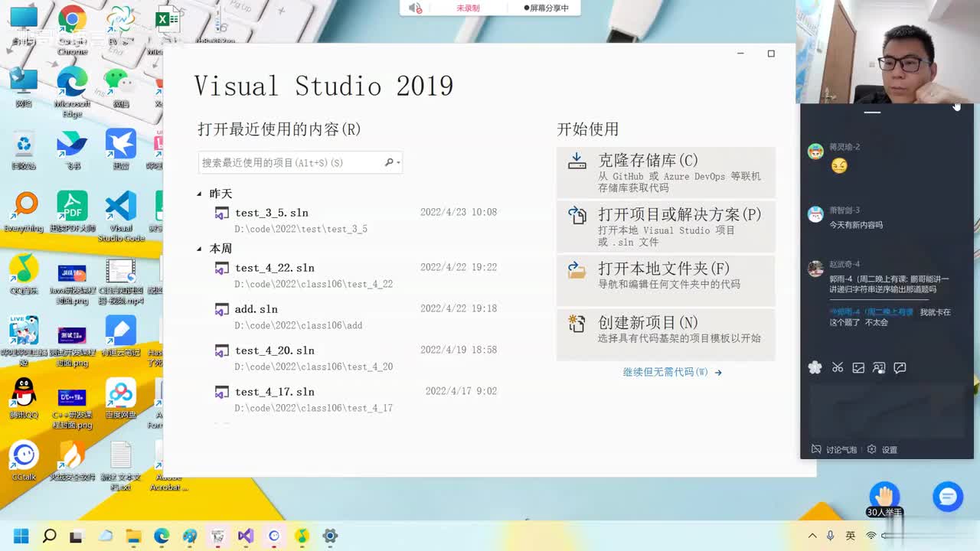Open Google Chrome desktop shortcut
This screenshot has height=551, width=980.
click(x=72, y=29)
